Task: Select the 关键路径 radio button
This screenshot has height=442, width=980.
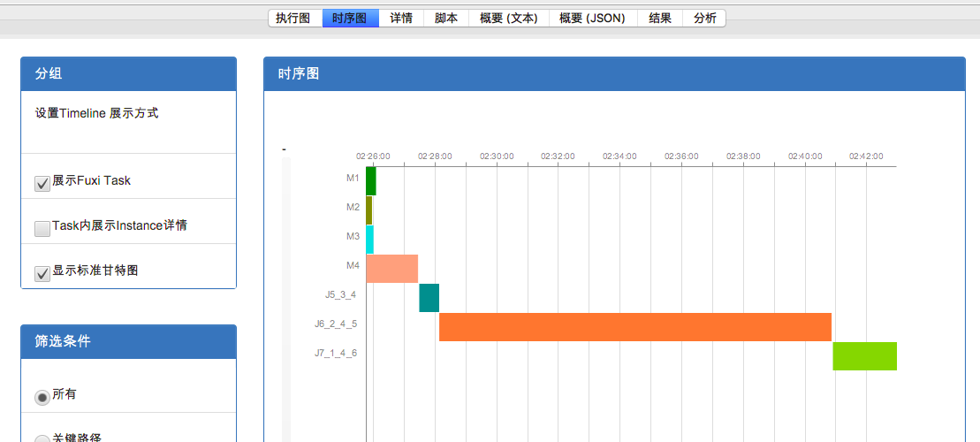Action: [x=42, y=439]
